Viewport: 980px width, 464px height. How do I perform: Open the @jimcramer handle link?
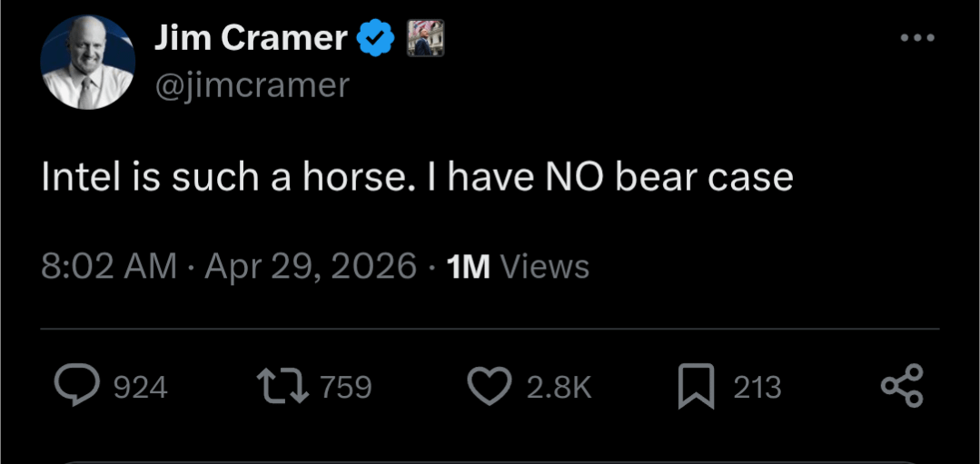click(252, 84)
